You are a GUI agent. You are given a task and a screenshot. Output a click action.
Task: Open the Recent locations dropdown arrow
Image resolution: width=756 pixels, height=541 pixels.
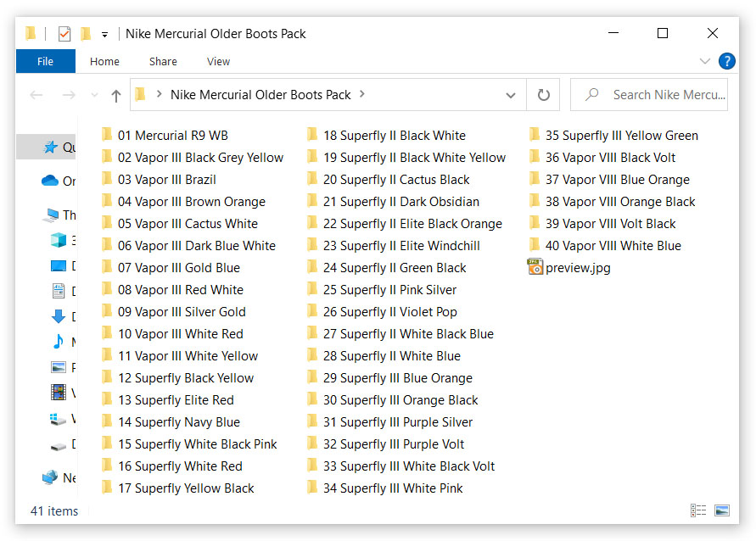tap(94, 95)
